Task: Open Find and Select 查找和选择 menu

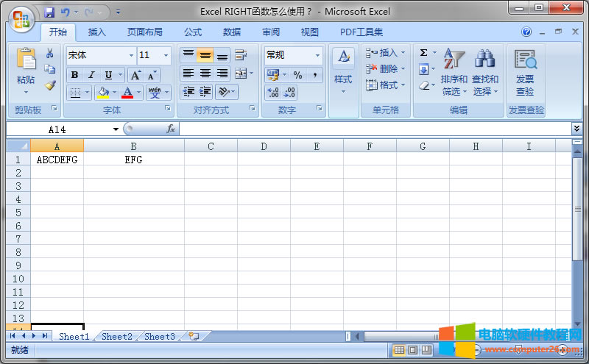Action: pyautogui.click(x=485, y=72)
